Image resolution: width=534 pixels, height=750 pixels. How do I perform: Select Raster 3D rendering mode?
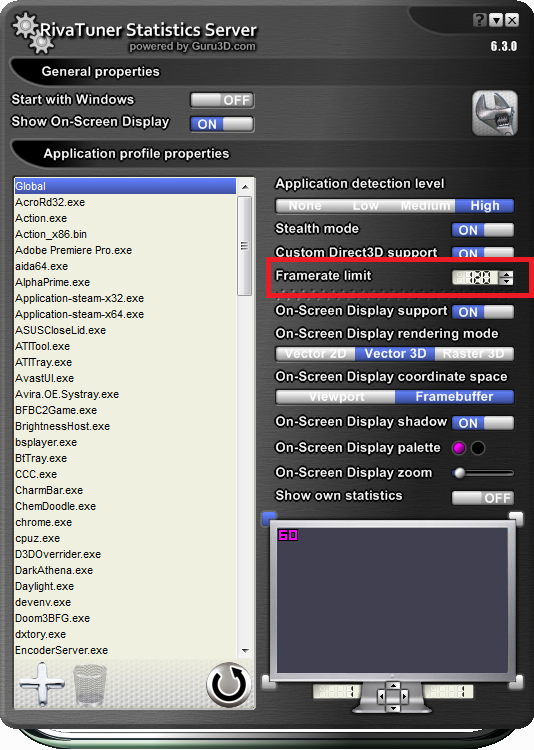click(474, 354)
